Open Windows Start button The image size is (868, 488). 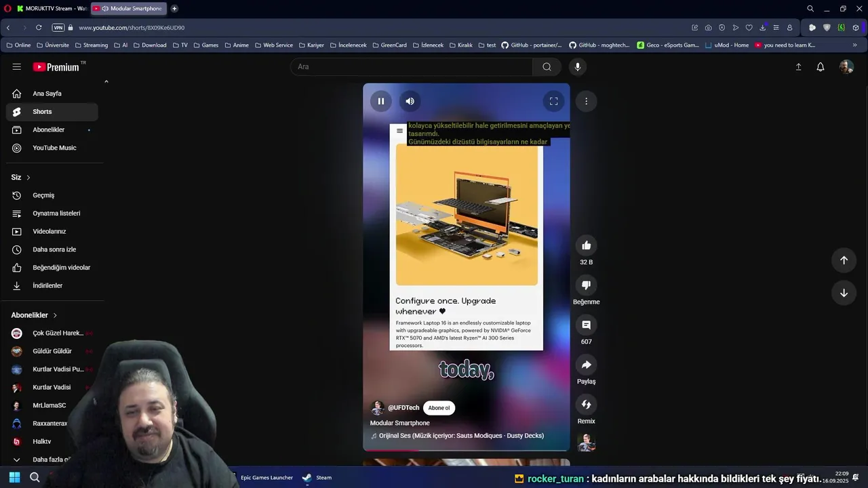(x=14, y=477)
